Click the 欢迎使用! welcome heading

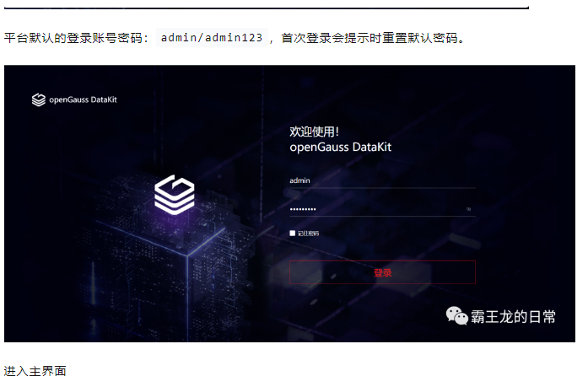[x=314, y=132]
